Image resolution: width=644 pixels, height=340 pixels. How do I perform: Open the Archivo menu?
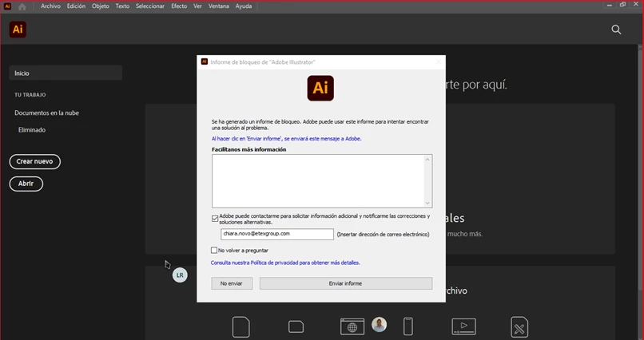(x=50, y=6)
